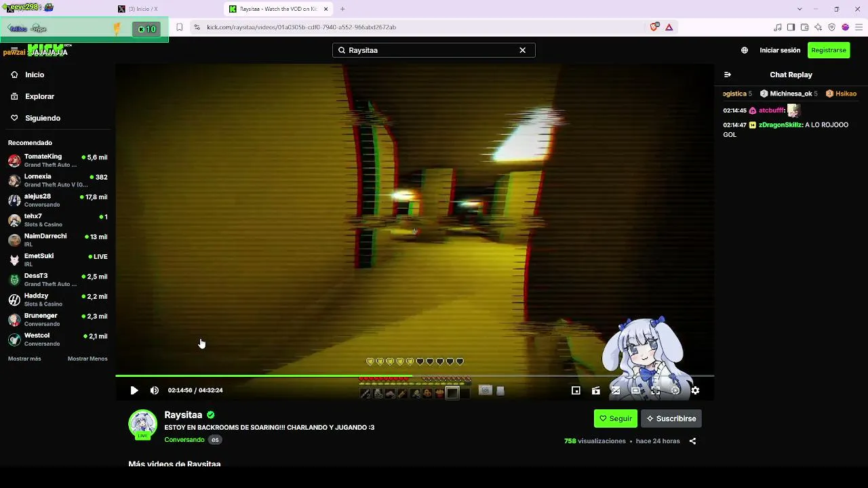Click the green Registrarse button

[x=829, y=50]
